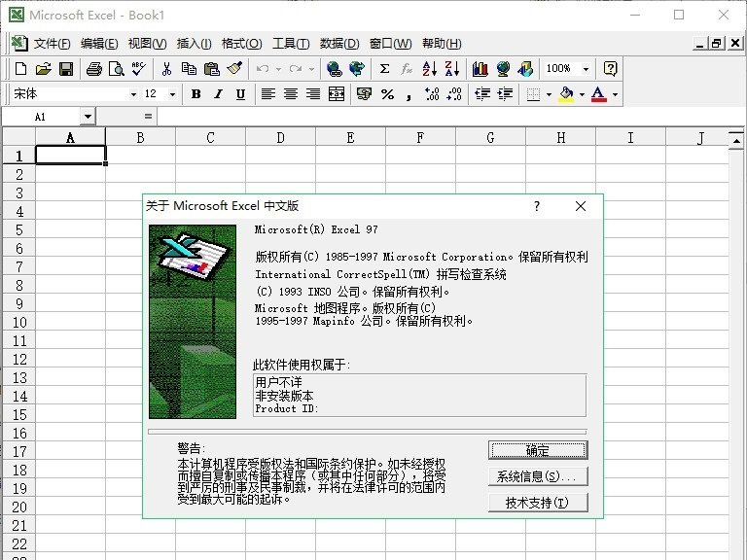Select the Format Painter brush icon

coord(233,69)
